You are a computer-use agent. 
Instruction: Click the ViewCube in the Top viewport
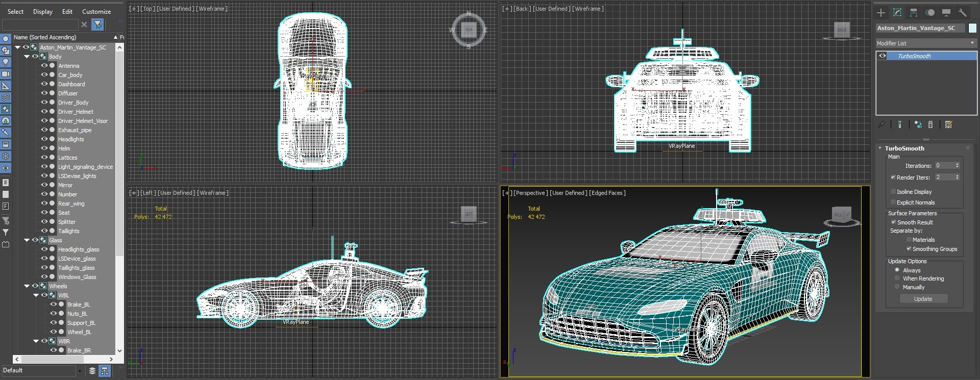pos(469,30)
